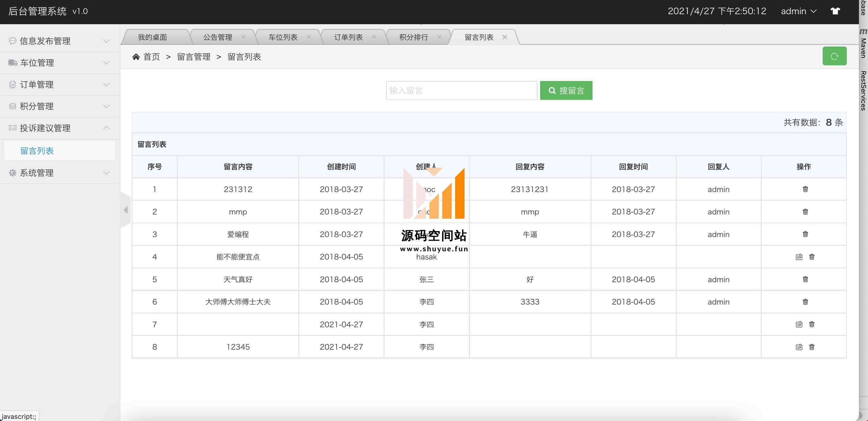Delete row 6 message via trash icon
This screenshot has width=868, height=421.
tap(805, 302)
